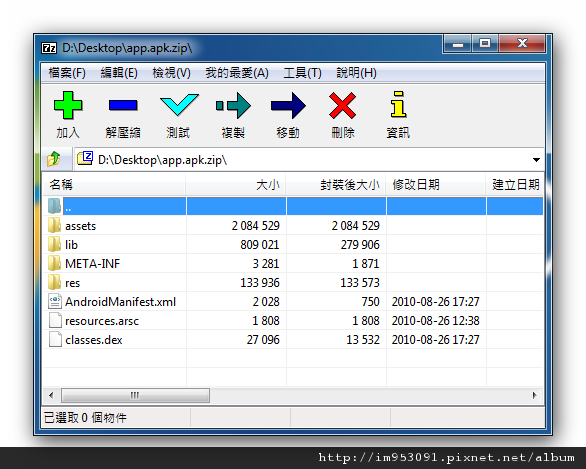The image size is (586, 469).
Task: Click the date 2010-08-26 12:38 for resources.arsc
Action: (x=435, y=321)
